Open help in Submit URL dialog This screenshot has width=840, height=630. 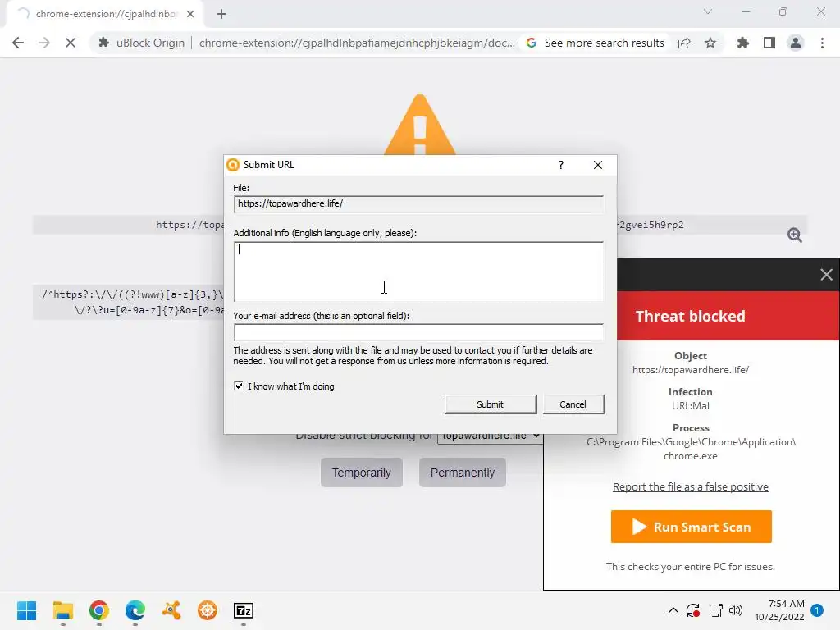(561, 165)
